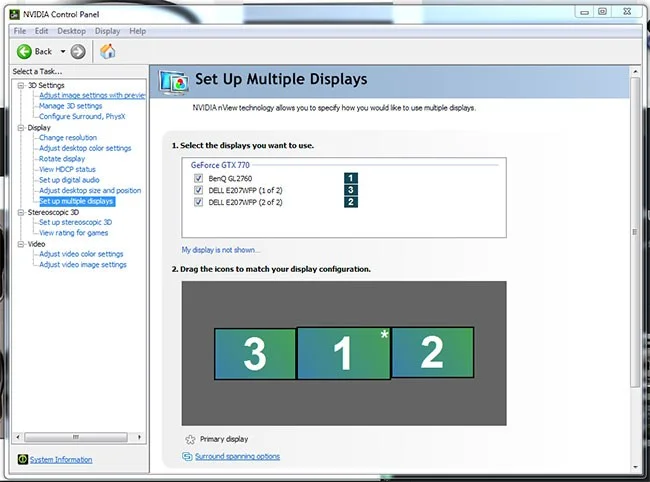
Task: Click the number 1 badge beside BenQ GL2760
Action: (x=351, y=177)
